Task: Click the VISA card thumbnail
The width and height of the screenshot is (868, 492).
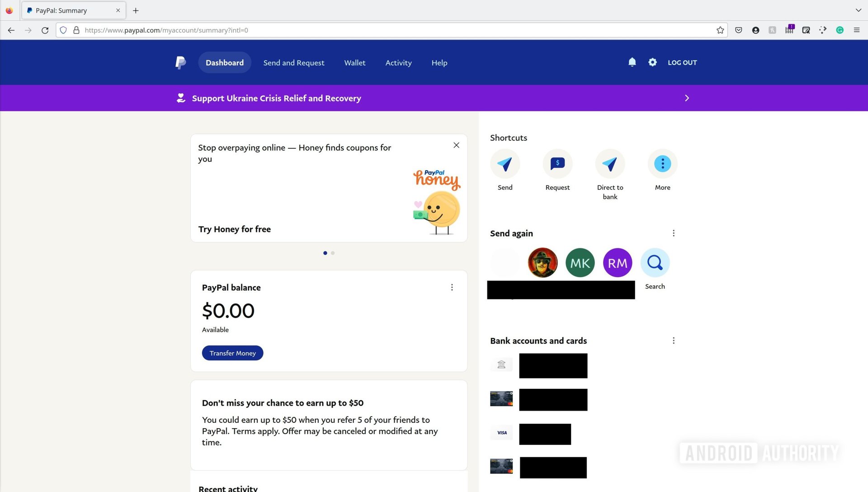Action: [501, 432]
